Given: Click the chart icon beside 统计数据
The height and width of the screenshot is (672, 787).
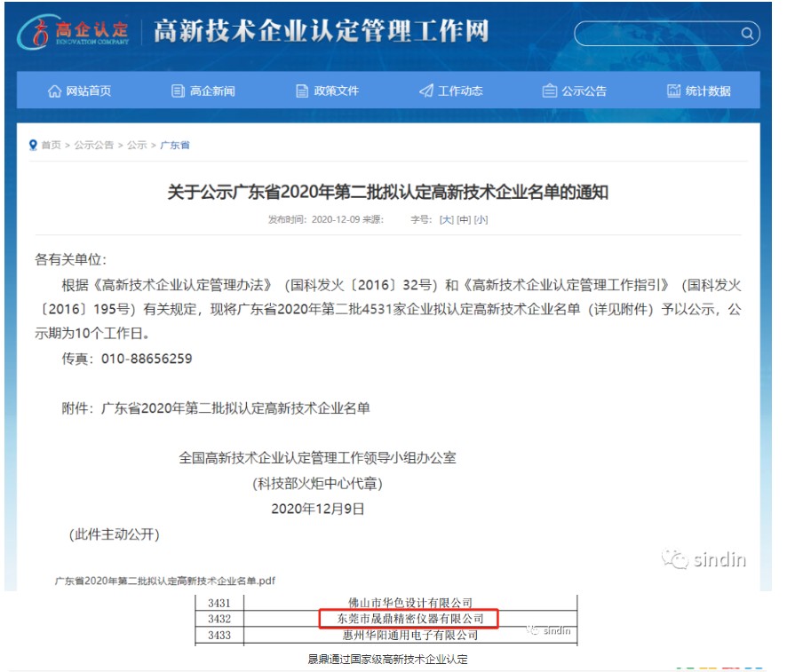Looking at the screenshot, I should [673, 91].
